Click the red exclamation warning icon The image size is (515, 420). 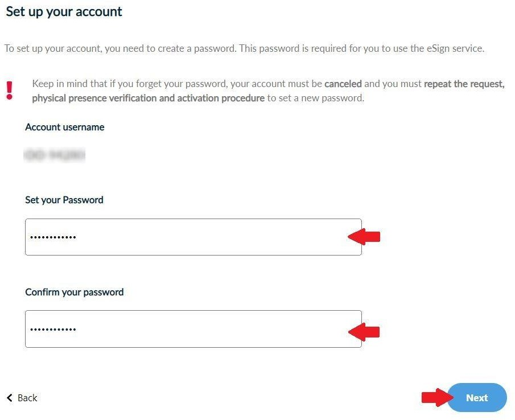[x=9, y=90]
